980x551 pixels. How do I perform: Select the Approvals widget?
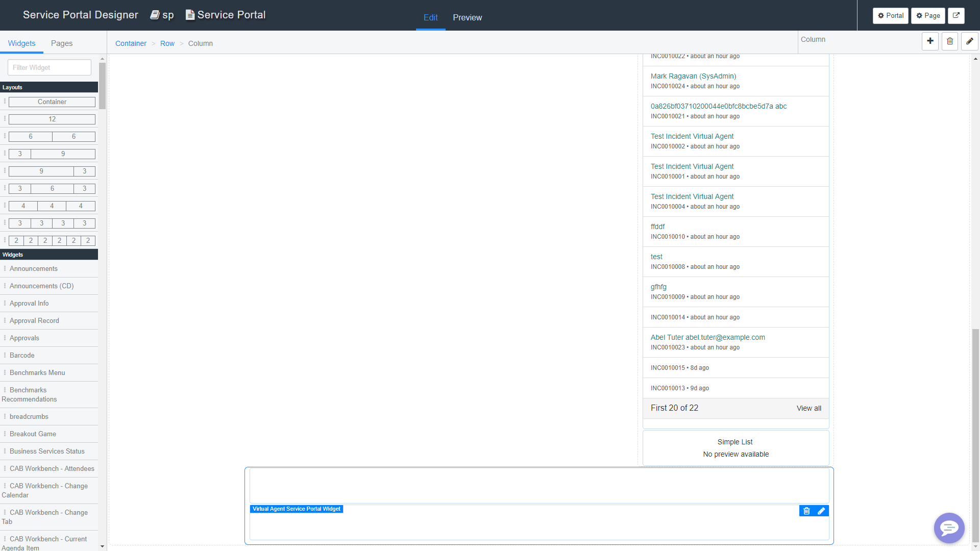coord(24,338)
